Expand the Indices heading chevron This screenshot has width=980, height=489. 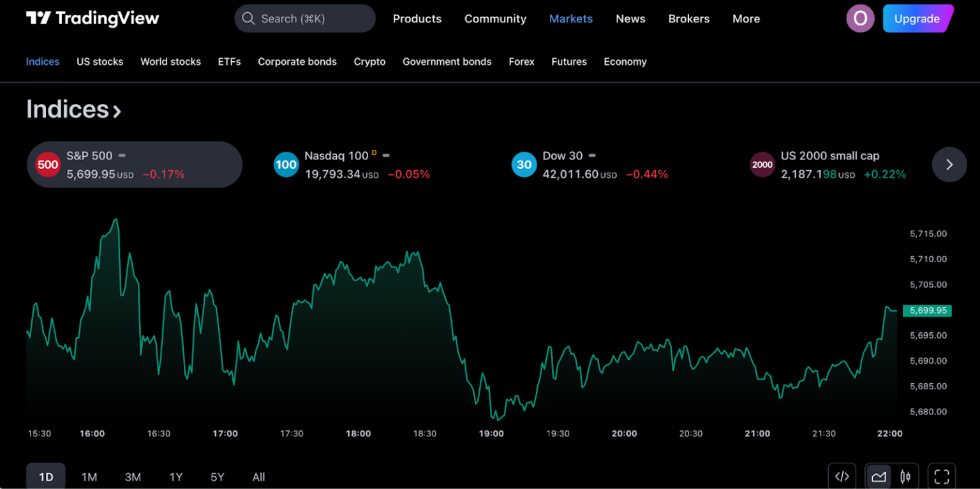[x=117, y=112]
